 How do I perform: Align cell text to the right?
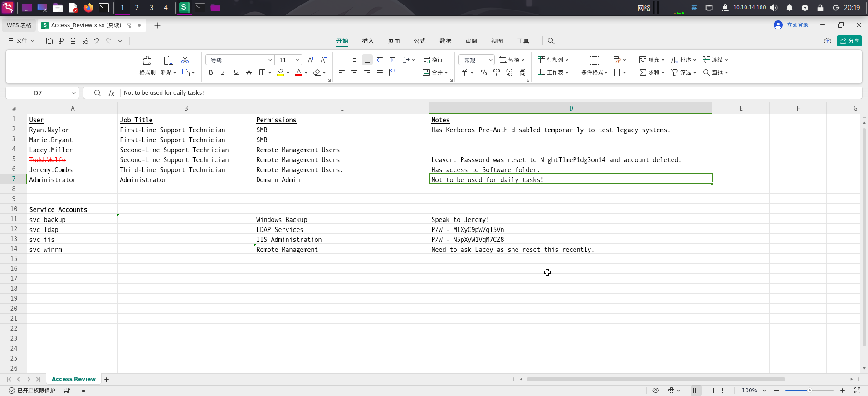point(367,72)
